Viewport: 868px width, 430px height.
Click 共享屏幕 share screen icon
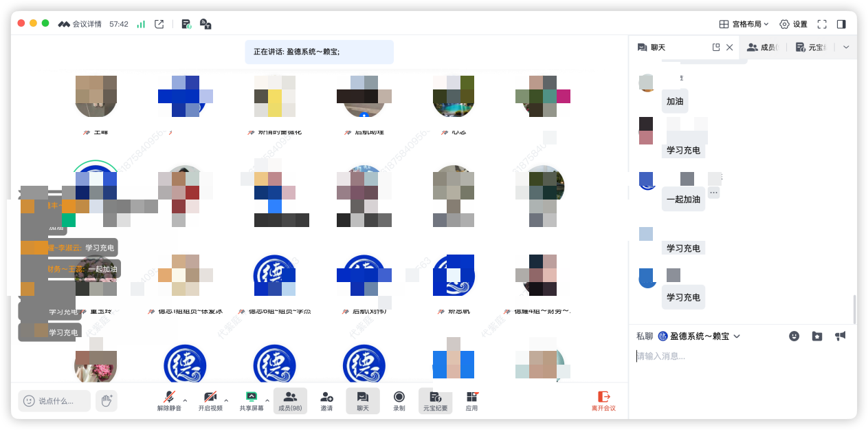point(251,398)
